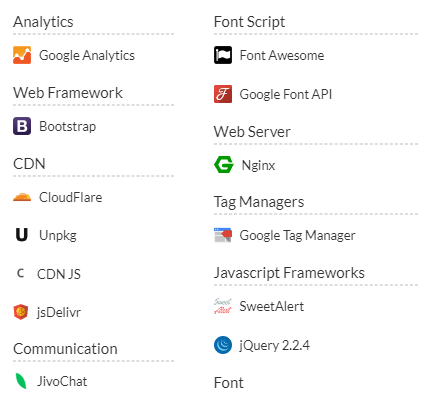Select the Google Tag Manager label
The image size is (440, 405).
tap(298, 235)
